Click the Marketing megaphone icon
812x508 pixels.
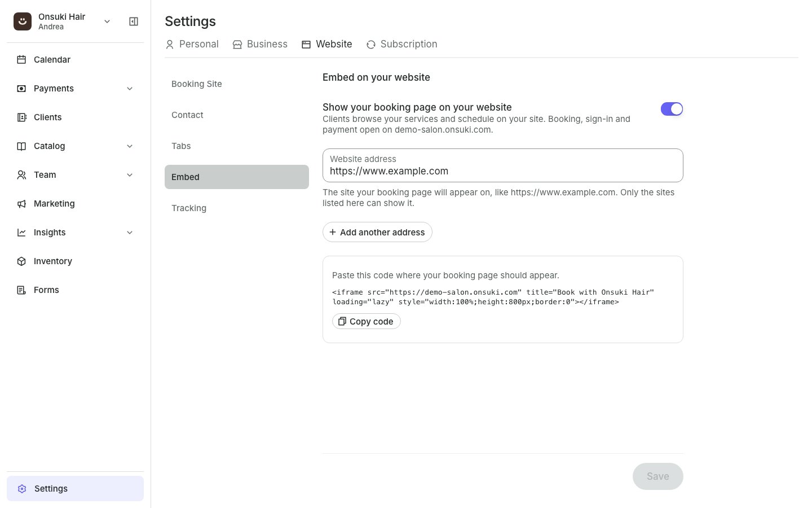point(21,204)
